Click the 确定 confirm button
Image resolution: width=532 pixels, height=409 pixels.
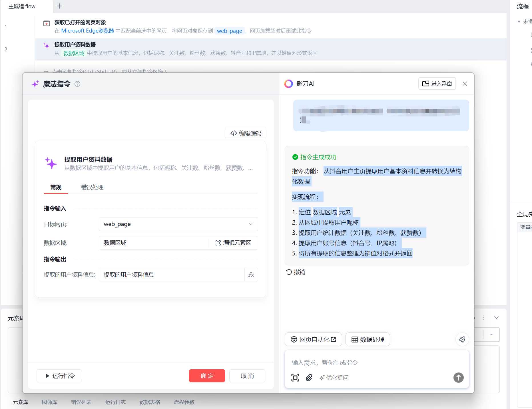pyautogui.click(x=207, y=376)
